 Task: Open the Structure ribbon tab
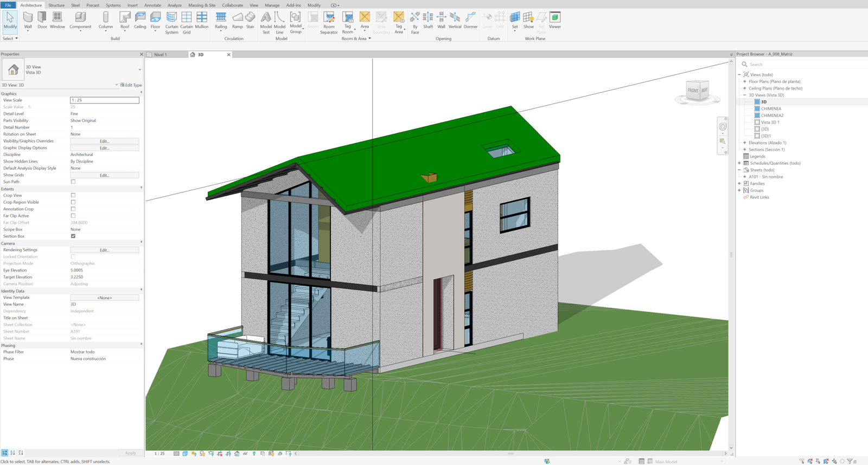tap(56, 5)
